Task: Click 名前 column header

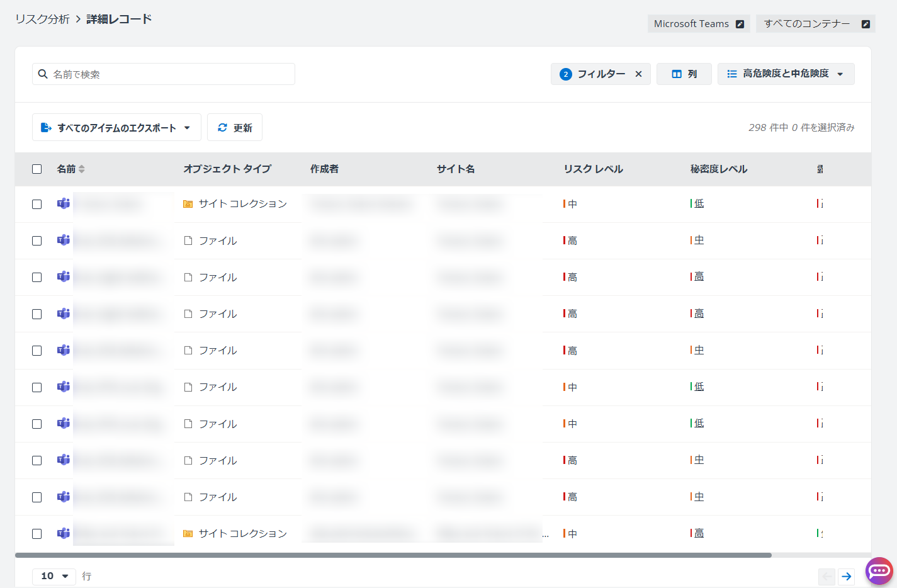Action: click(66, 169)
